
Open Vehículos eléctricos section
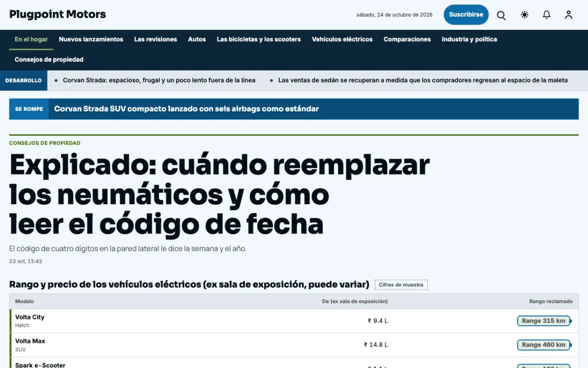tap(342, 39)
